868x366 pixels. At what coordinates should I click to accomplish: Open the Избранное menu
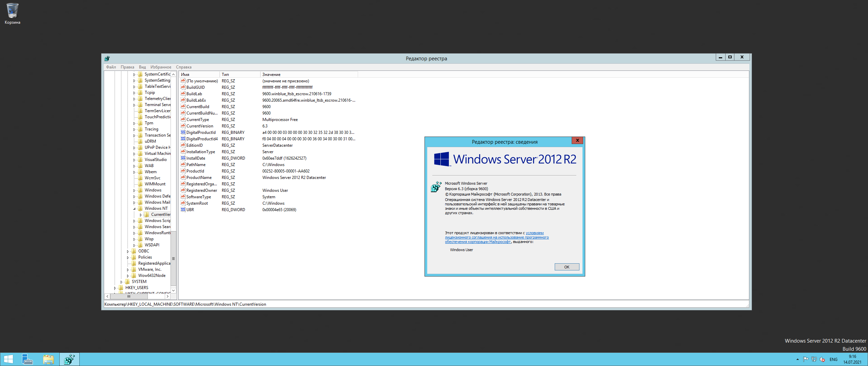(x=161, y=67)
